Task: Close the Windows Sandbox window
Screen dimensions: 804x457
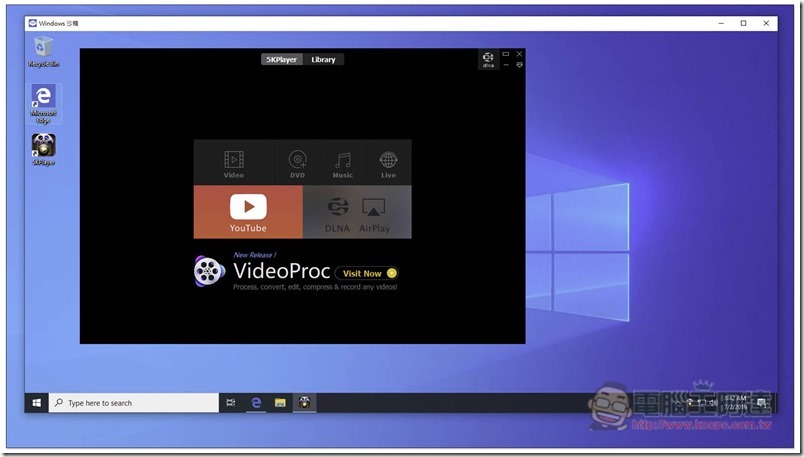Action: (x=766, y=23)
